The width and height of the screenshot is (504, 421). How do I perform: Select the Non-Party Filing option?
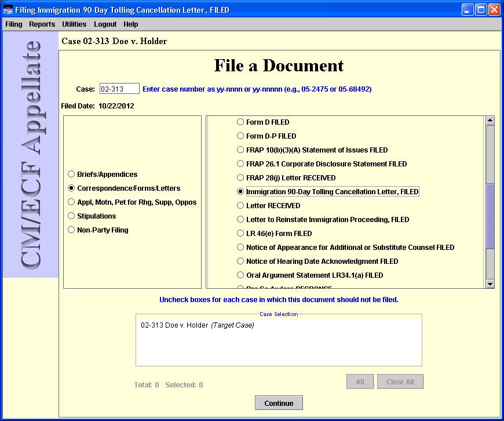(98, 230)
